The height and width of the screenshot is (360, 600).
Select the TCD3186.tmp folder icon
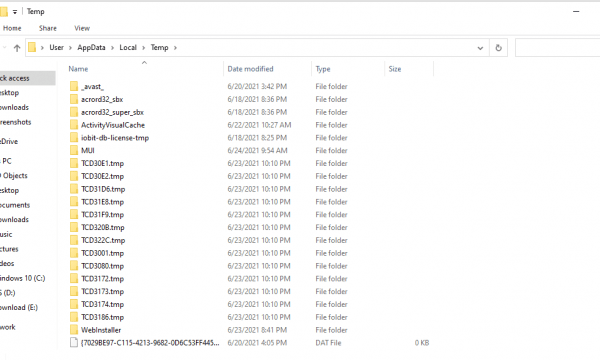coord(74,317)
